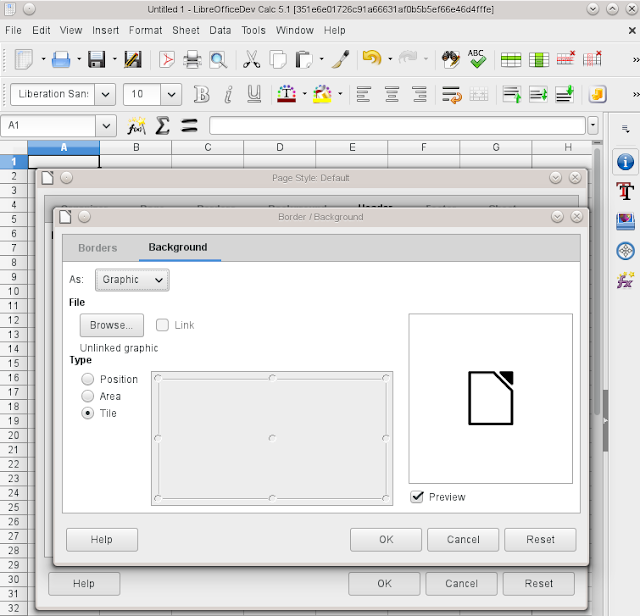The width and height of the screenshot is (640, 616).
Task: Undo last action with arrow icon
Action: tap(372, 58)
